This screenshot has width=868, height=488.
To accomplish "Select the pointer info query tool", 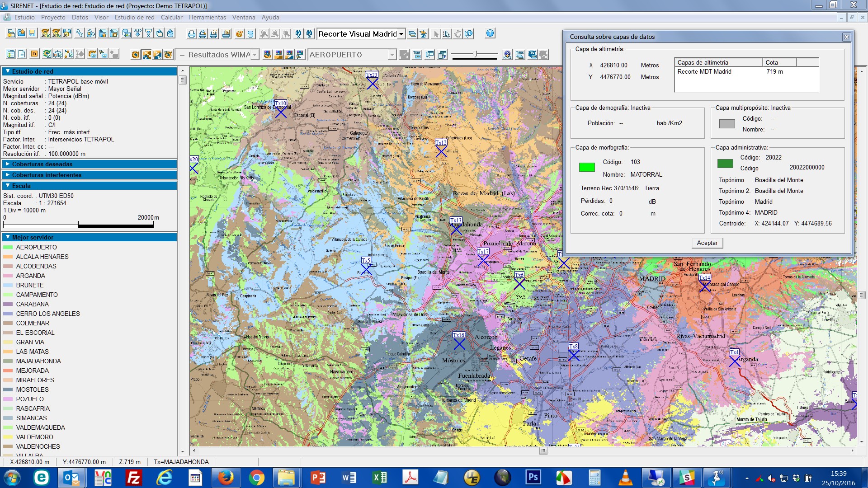I will 469,33.
